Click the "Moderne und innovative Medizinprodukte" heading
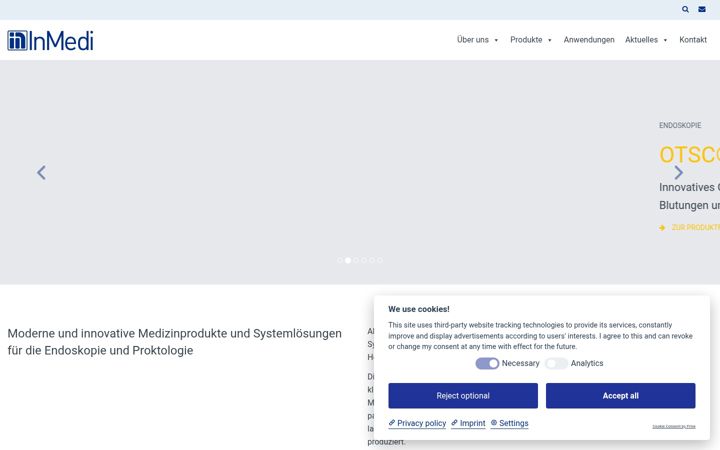720x450 pixels. tap(174, 342)
